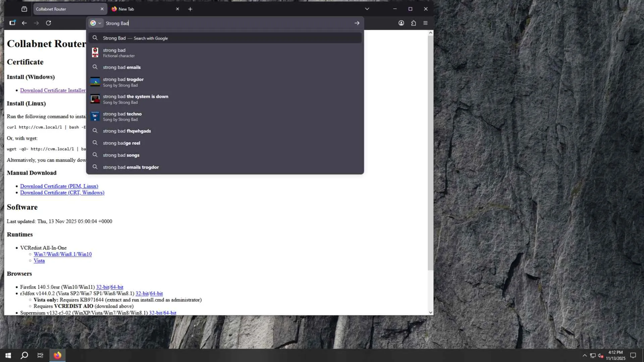Expand the Google search engine selector dropdown
Image resolution: width=644 pixels, height=362 pixels.
click(96, 23)
